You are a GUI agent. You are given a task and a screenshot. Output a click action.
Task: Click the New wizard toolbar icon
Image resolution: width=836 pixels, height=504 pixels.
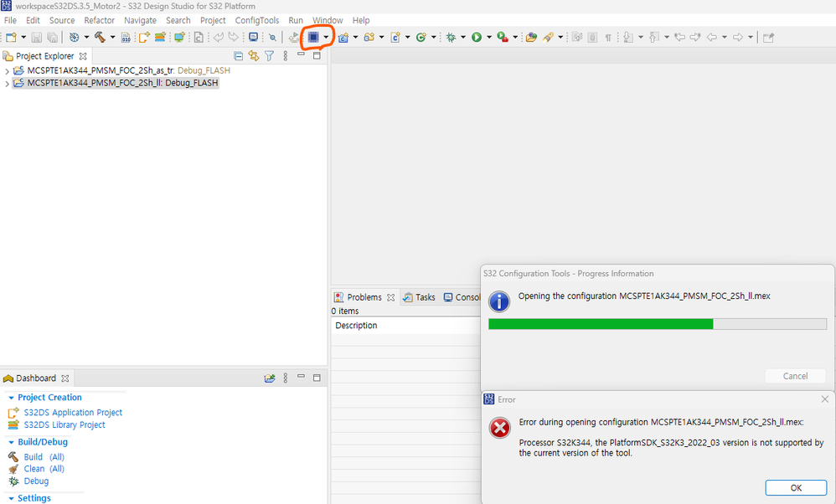pos(11,38)
